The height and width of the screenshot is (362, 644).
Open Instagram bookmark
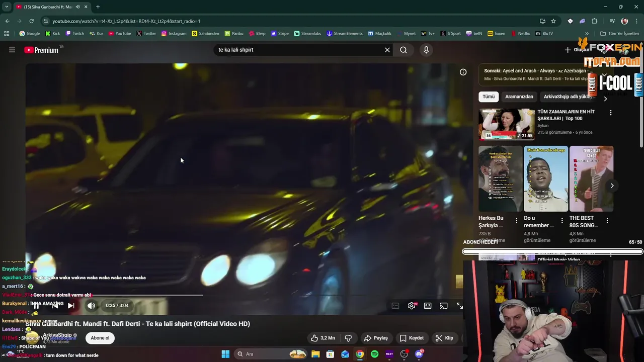pyautogui.click(x=174, y=34)
